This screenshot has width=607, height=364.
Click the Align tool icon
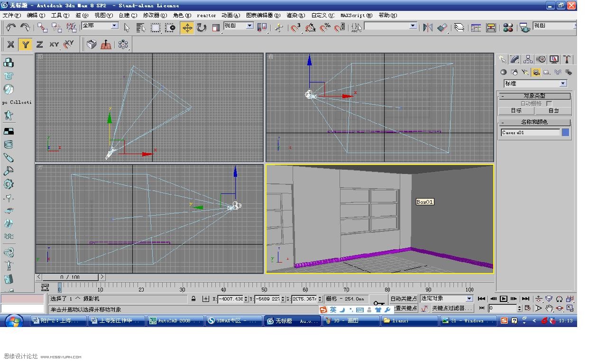coord(442,27)
